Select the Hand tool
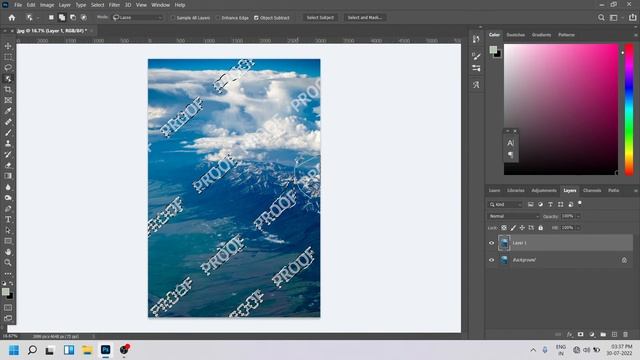Viewport: 640px width, 360px height. pyautogui.click(x=8, y=252)
